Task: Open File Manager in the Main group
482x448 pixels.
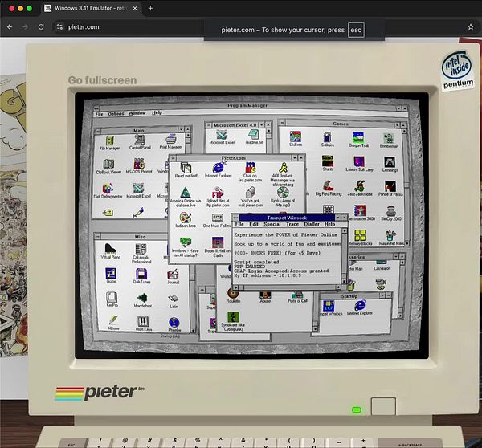Action: [x=109, y=143]
